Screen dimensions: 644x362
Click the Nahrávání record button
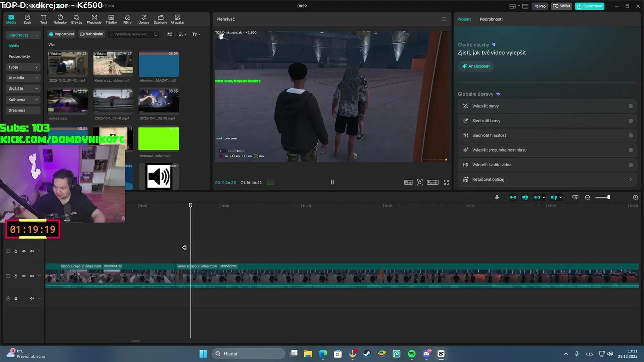click(x=92, y=34)
